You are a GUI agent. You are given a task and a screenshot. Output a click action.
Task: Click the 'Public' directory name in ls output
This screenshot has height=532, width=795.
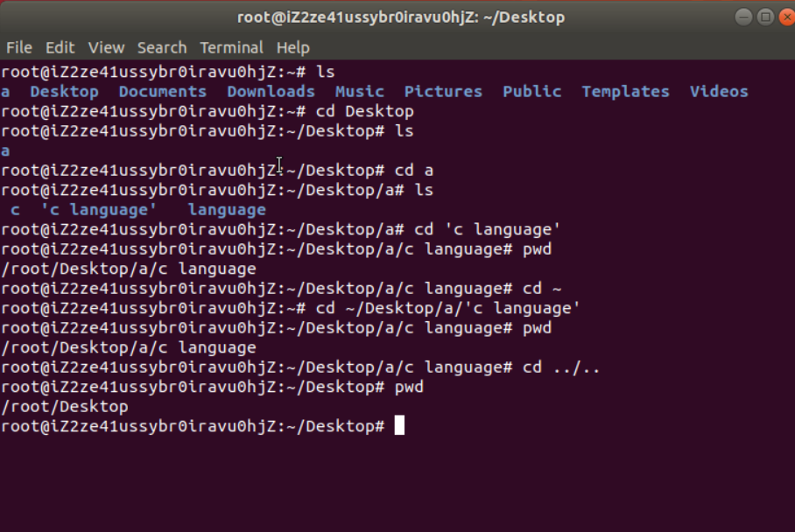(531, 92)
